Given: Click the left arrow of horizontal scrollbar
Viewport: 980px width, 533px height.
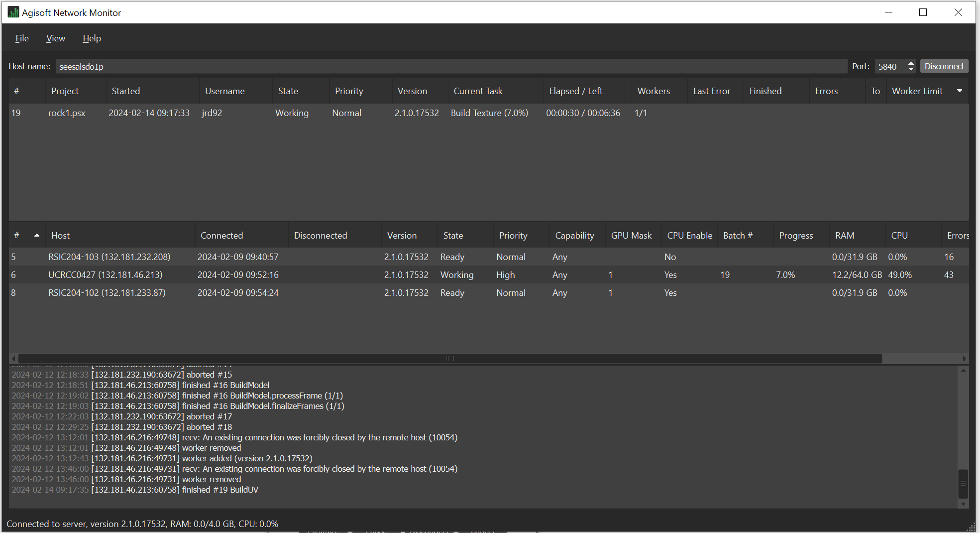Looking at the screenshot, I should coord(13,359).
